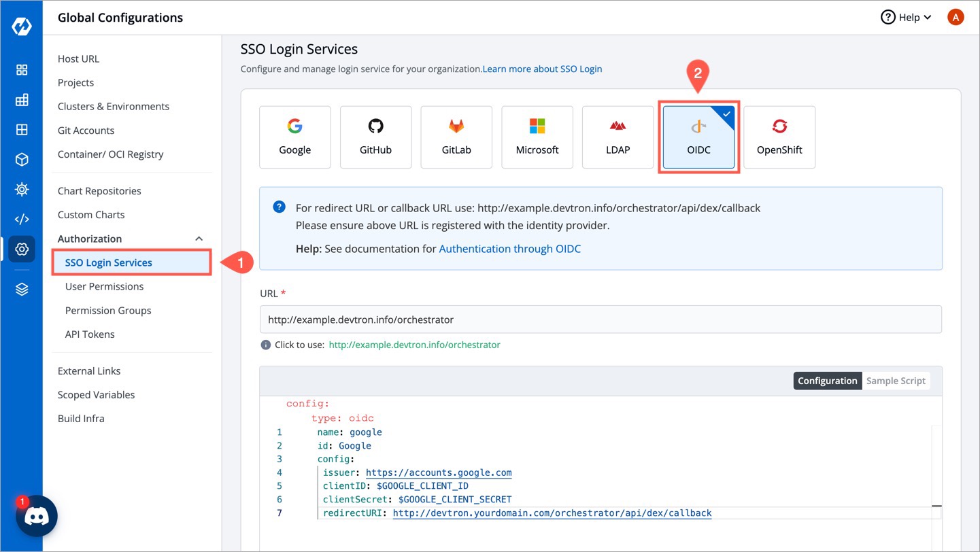Image resolution: width=980 pixels, height=552 pixels.
Task: Open the Resource Browser gear icon
Action: tap(21, 189)
